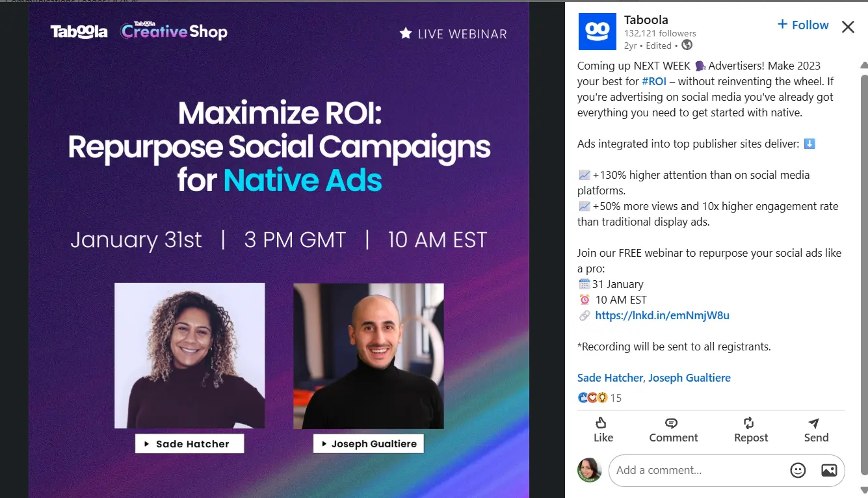This screenshot has height=498, width=868.
Task: Click the Creative Shop logo on banner
Action: click(174, 31)
